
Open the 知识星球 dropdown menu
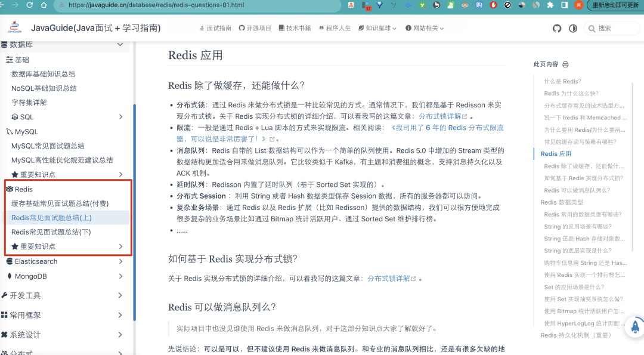coord(377,29)
